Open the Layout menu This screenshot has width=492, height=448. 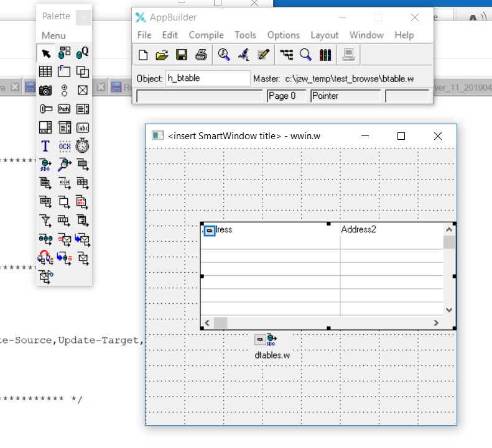click(325, 35)
